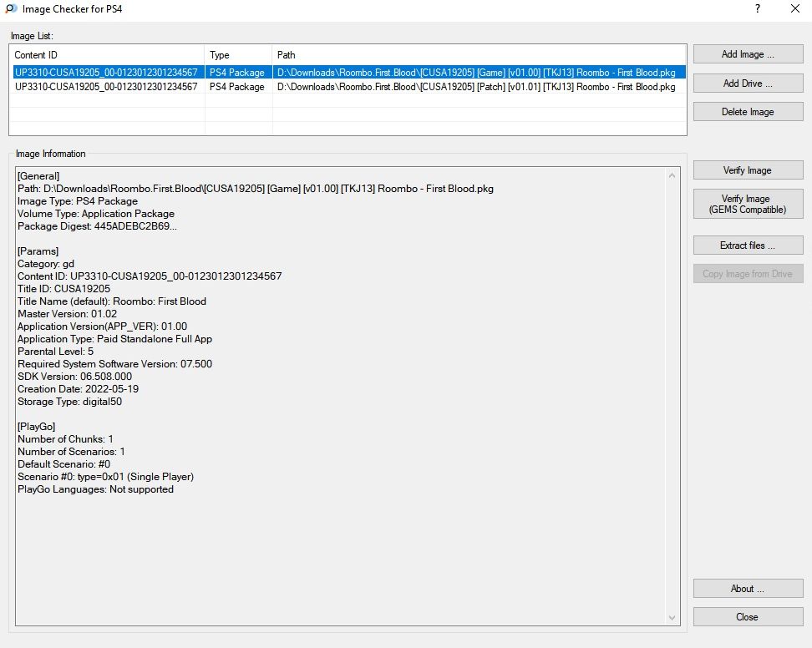The image size is (812, 648).
Task: Click the Default Scenario: #0 line
Action: pos(63,464)
